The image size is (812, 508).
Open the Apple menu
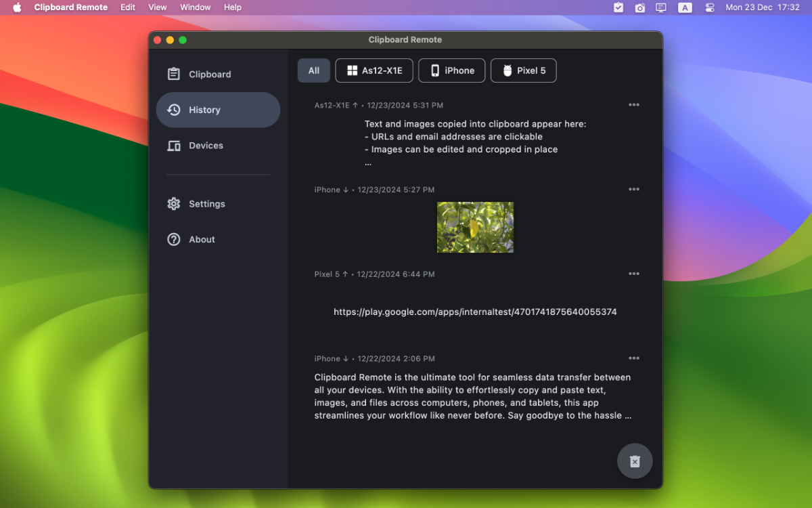click(x=17, y=7)
